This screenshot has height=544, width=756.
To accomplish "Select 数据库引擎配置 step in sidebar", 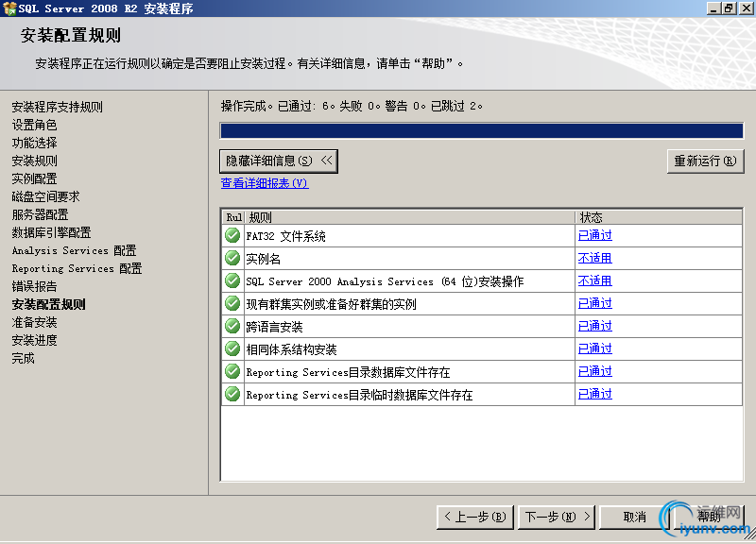I will (51, 232).
